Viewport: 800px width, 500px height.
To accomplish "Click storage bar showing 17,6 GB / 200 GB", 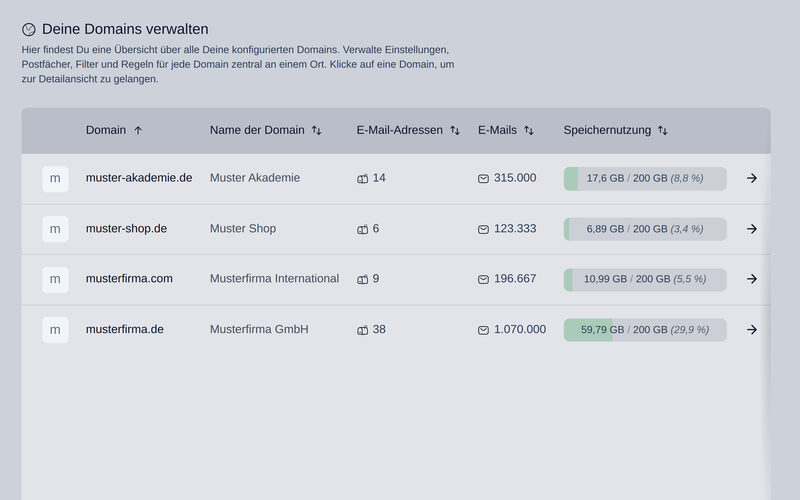I will [x=645, y=179].
